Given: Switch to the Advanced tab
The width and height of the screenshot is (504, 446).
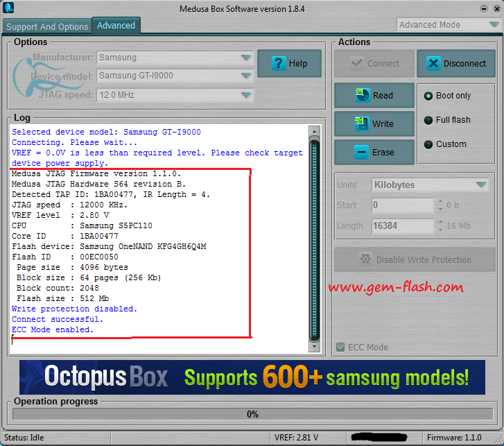Looking at the screenshot, I should 116,26.
